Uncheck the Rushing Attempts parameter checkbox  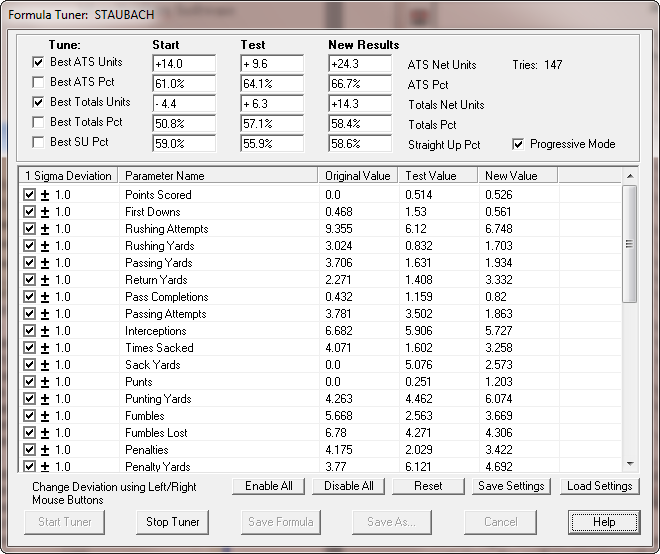click(x=29, y=229)
